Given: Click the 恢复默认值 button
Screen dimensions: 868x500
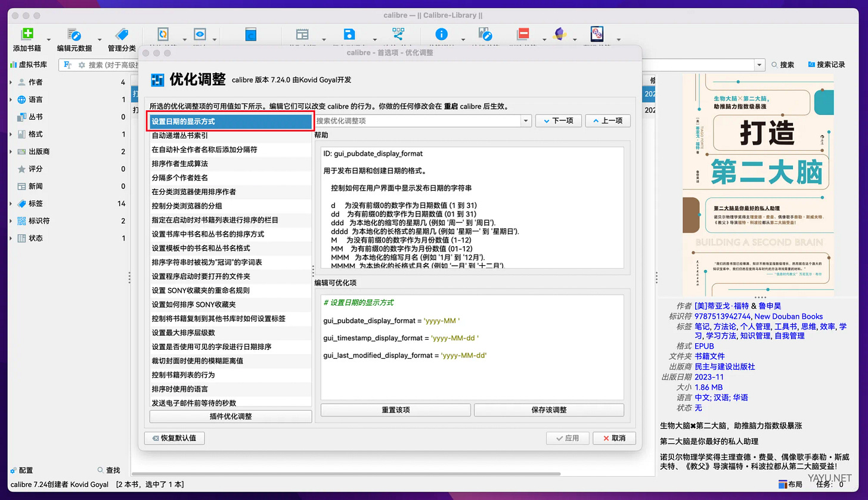Looking at the screenshot, I should click(175, 438).
